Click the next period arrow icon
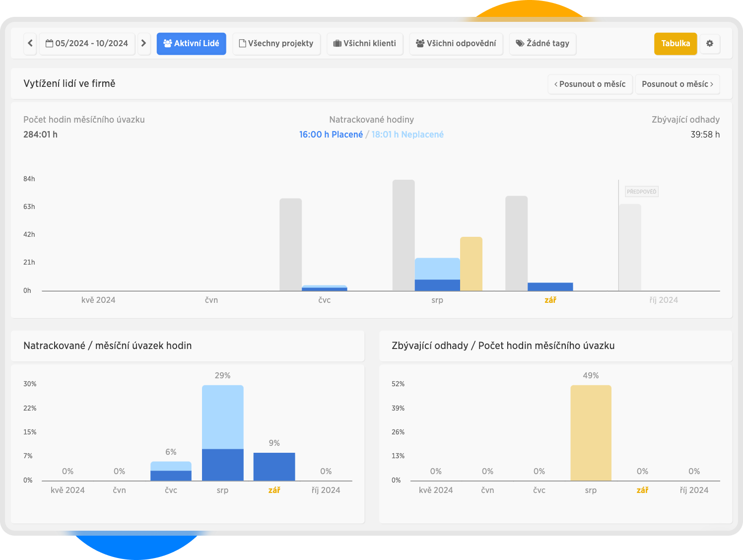743x560 pixels. [143, 44]
